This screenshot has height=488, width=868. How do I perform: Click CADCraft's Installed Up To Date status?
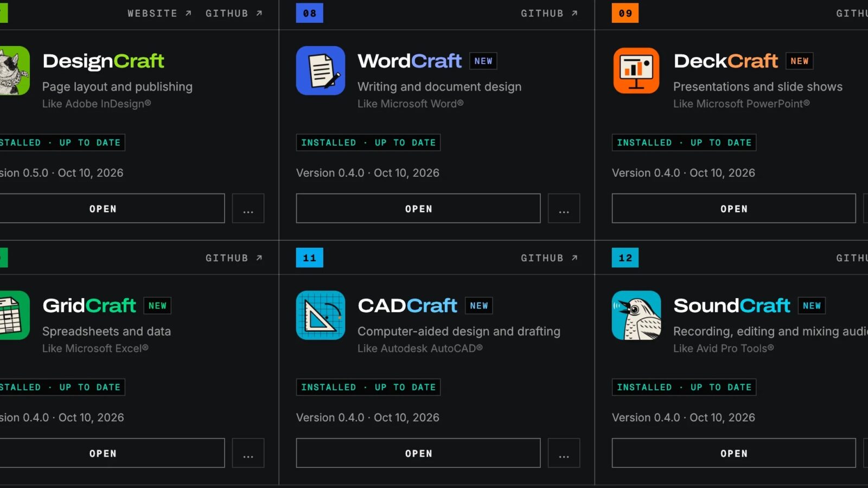pos(368,387)
